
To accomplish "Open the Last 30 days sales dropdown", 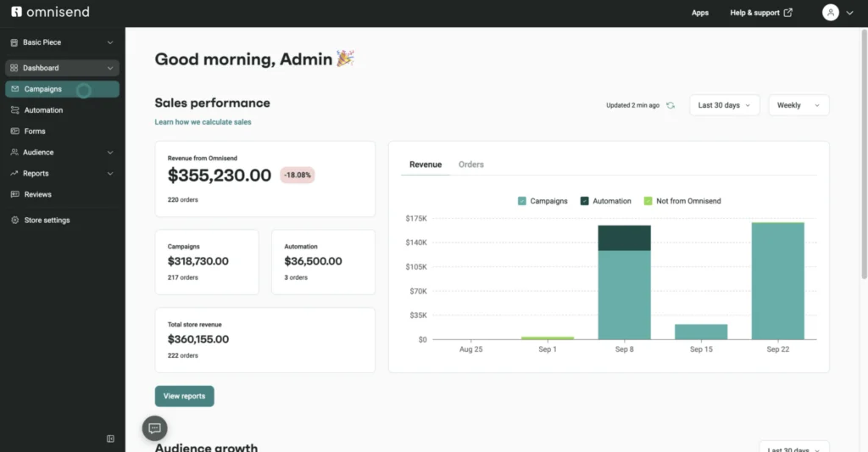I will [725, 105].
